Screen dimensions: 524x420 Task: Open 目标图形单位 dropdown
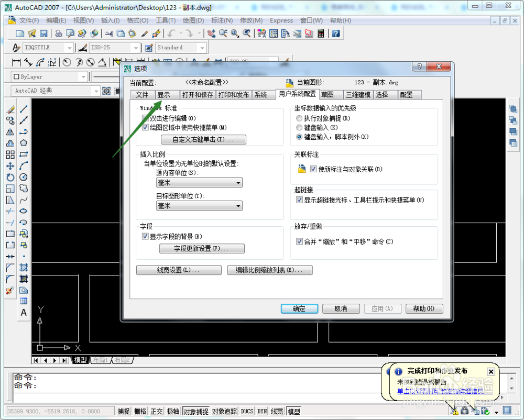point(199,206)
